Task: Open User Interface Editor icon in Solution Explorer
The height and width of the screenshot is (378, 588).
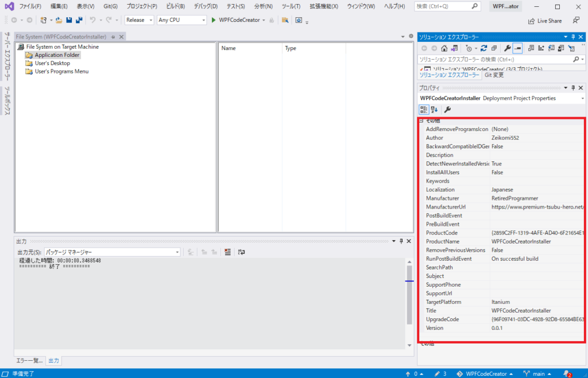Action: [x=561, y=48]
